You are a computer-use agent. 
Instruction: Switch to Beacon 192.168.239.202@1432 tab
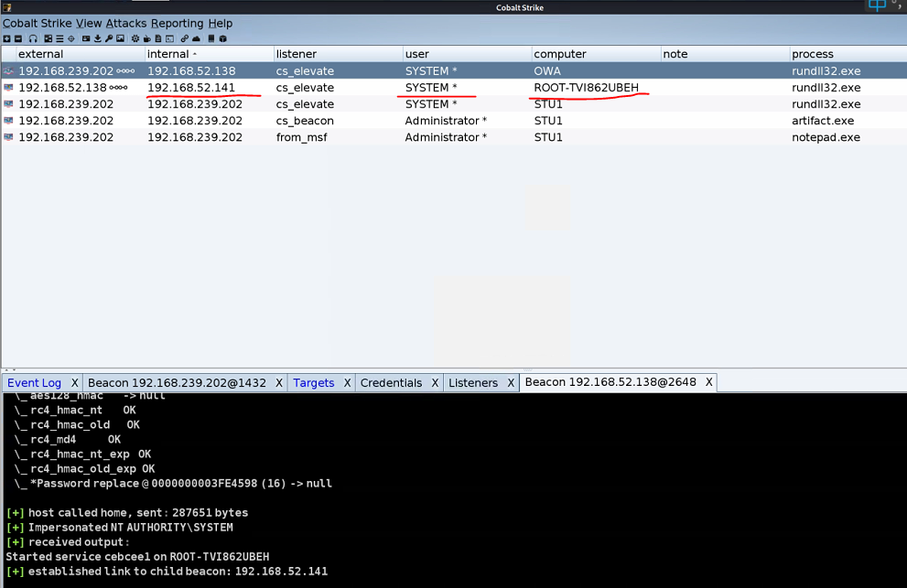177,383
